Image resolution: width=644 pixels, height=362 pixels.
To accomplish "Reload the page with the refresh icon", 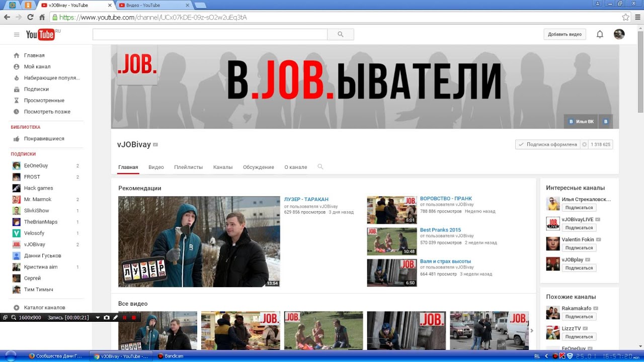I will 30,17.
